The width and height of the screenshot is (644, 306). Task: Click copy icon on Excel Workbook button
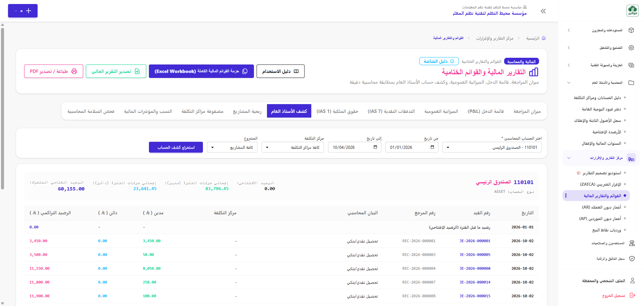(x=245, y=71)
